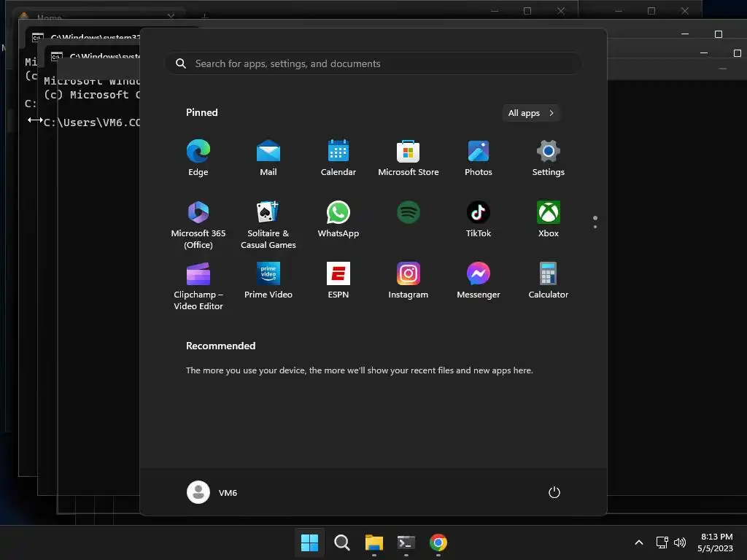
Task: Open Settings from pinned apps
Action: [549, 158]
